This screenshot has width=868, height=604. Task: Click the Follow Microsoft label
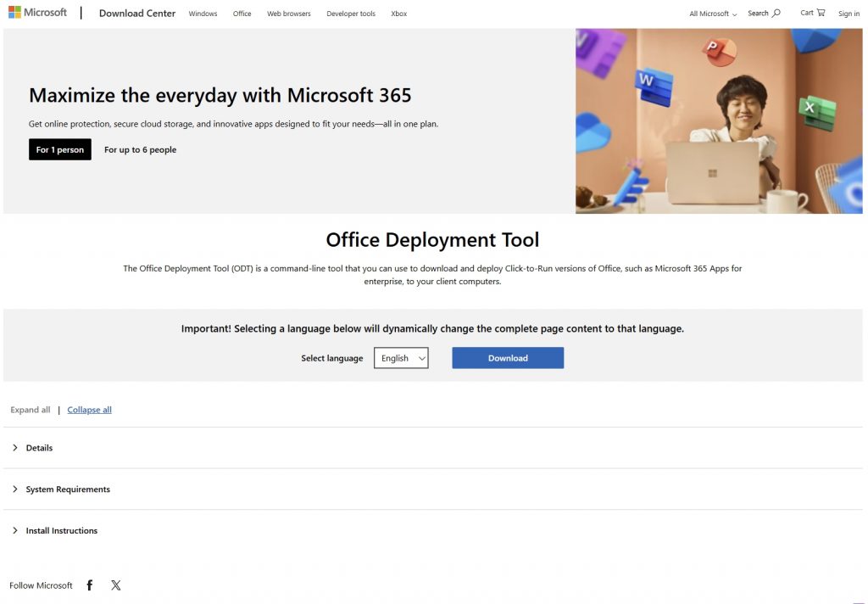point(41,585)
